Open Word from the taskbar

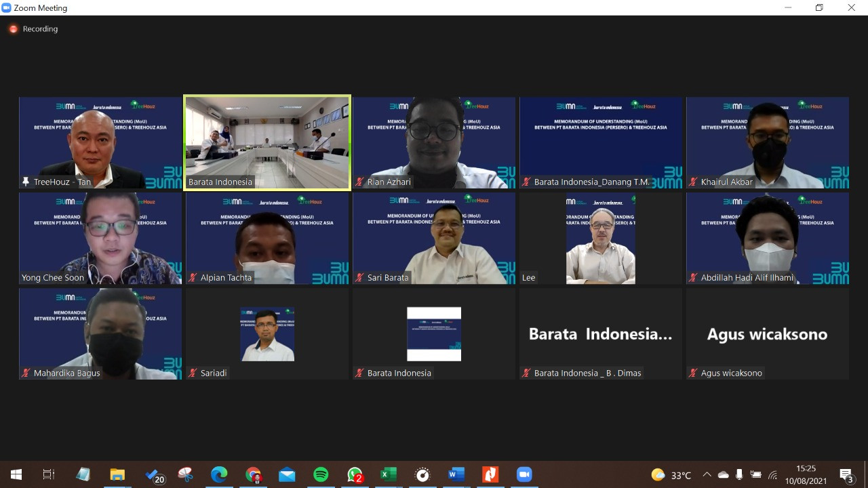click(456, 474)
